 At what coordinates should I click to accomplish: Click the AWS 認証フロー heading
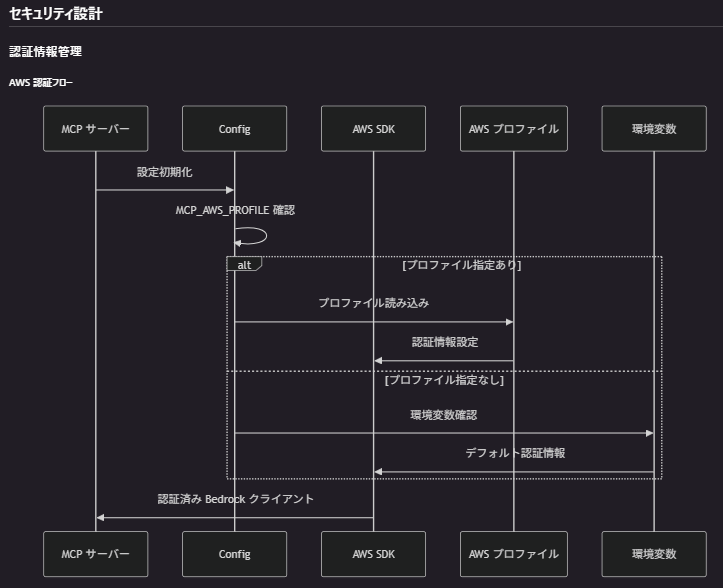coord(41,83)
